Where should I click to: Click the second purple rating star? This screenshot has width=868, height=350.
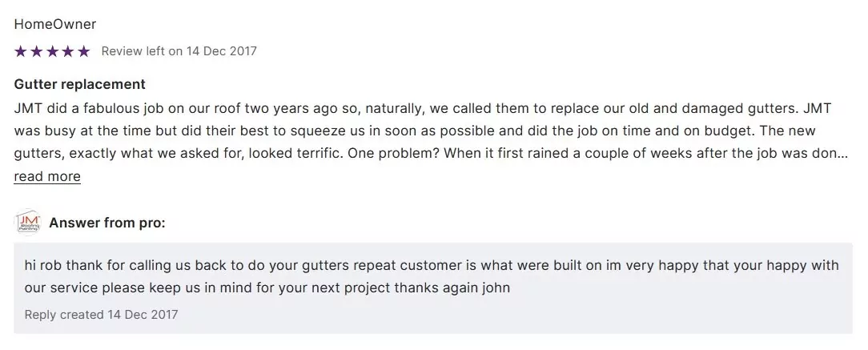37,51
